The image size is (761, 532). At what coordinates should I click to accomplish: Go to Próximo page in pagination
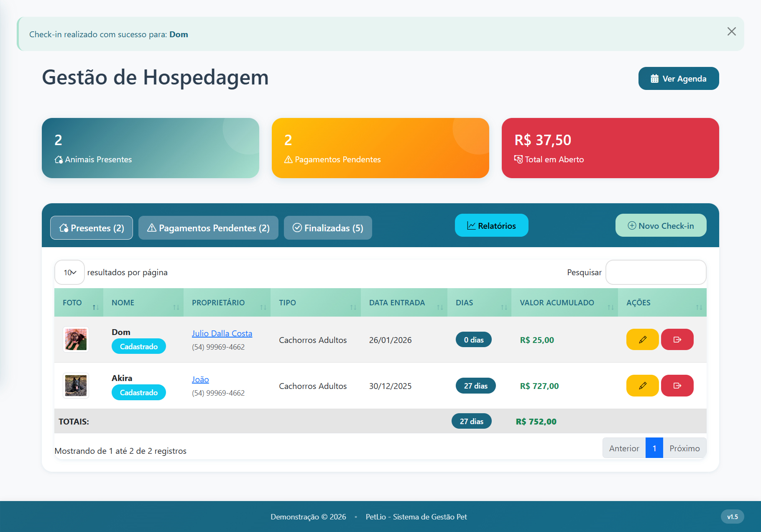click(x=684, y=448)
